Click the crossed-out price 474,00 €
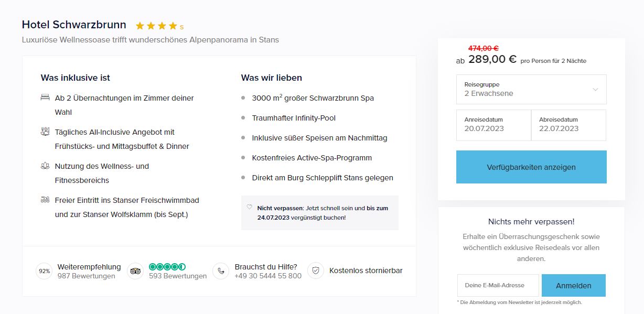Viewport: 644px width, 314px height. tap(483, 48)
